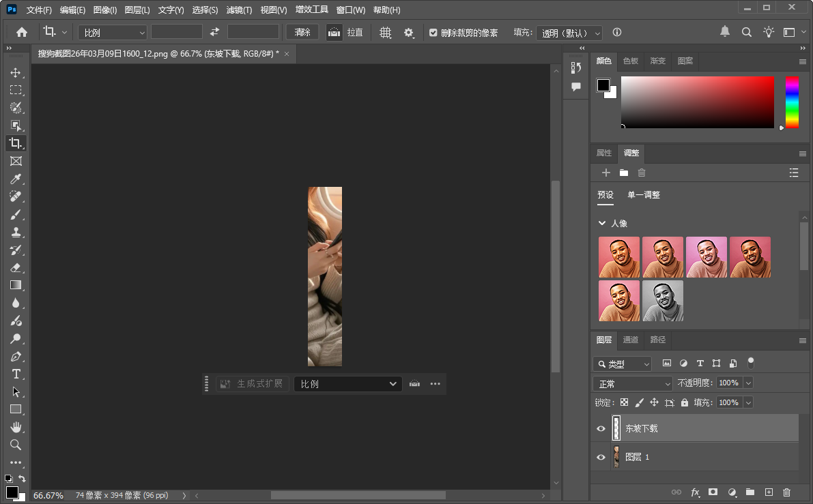The width and height of the screenshot is (813, 504).
Task: Hide the 东坡下载 layer
Action: pos(601,428)
